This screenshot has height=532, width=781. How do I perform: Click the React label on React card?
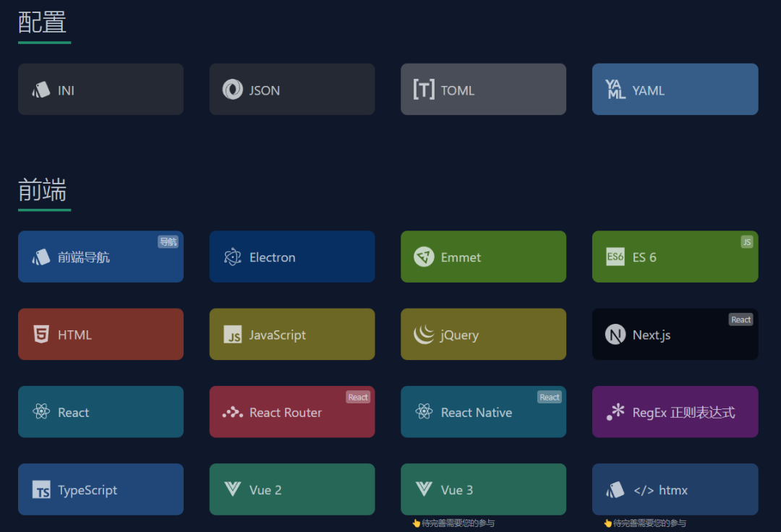(73, 413)
